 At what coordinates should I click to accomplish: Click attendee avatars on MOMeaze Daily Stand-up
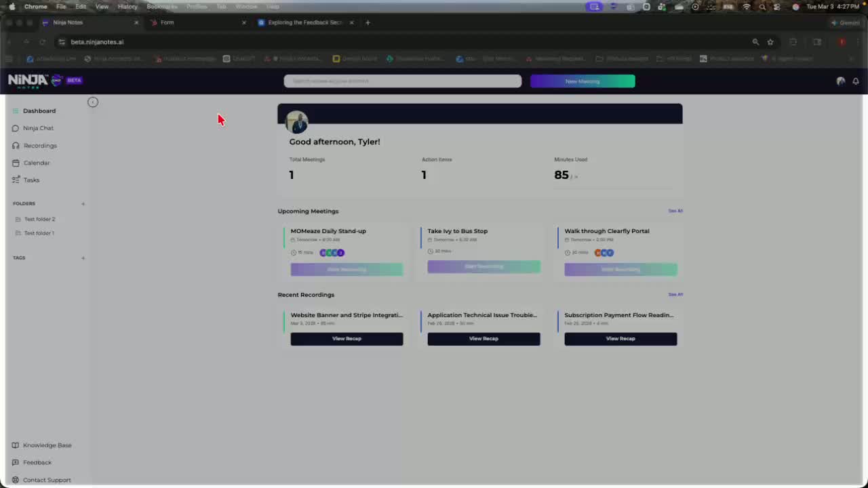332,253
